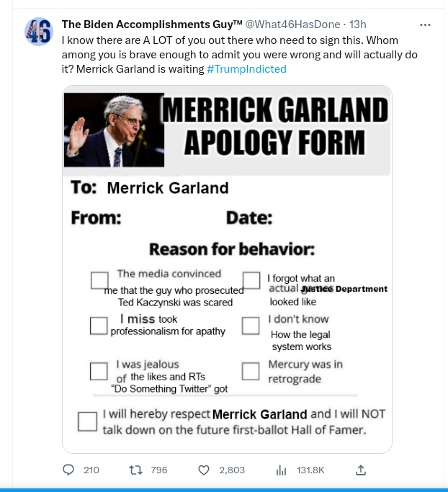The width and height of the screenshot is (448, 492).
Task: Check the 'I miss took professionalism' box
Action: [x=99, y=326]
